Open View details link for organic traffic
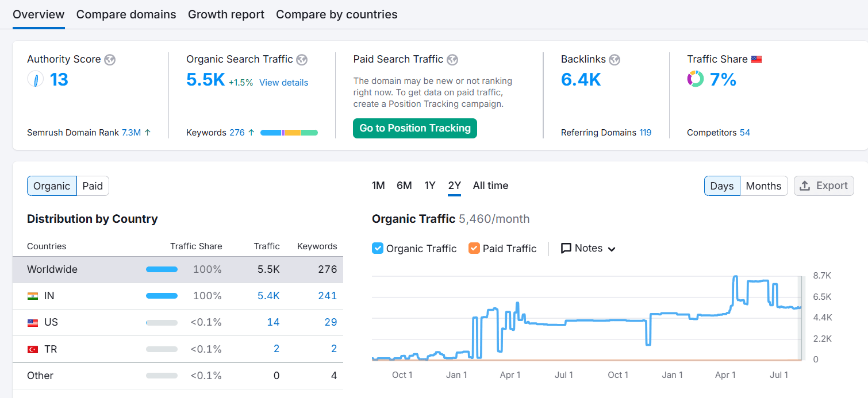The image size is (868, 398). point(283,83)
